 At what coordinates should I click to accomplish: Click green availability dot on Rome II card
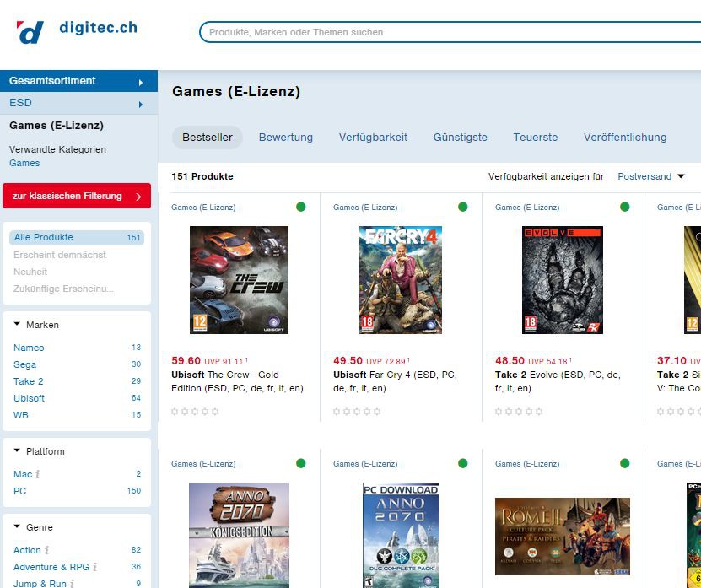coord(624,463)
